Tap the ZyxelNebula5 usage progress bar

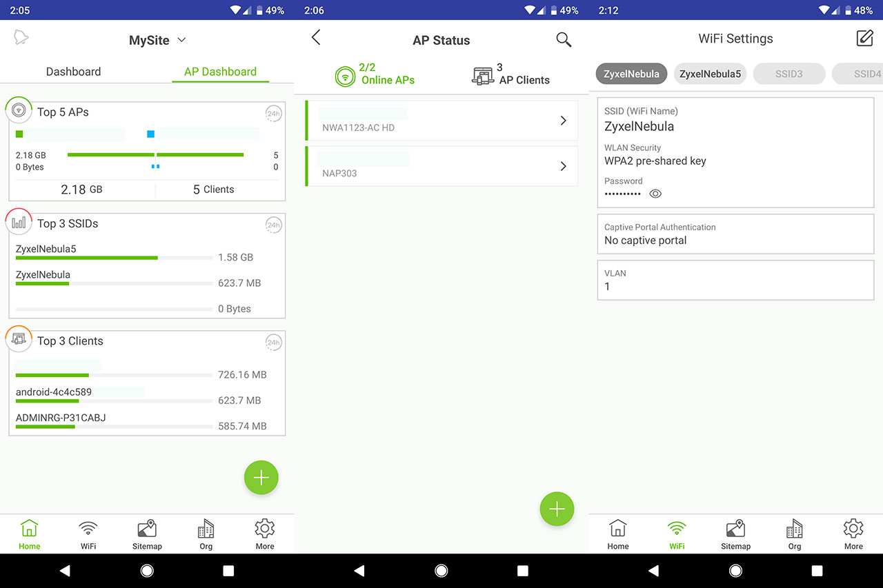[114, 258]
